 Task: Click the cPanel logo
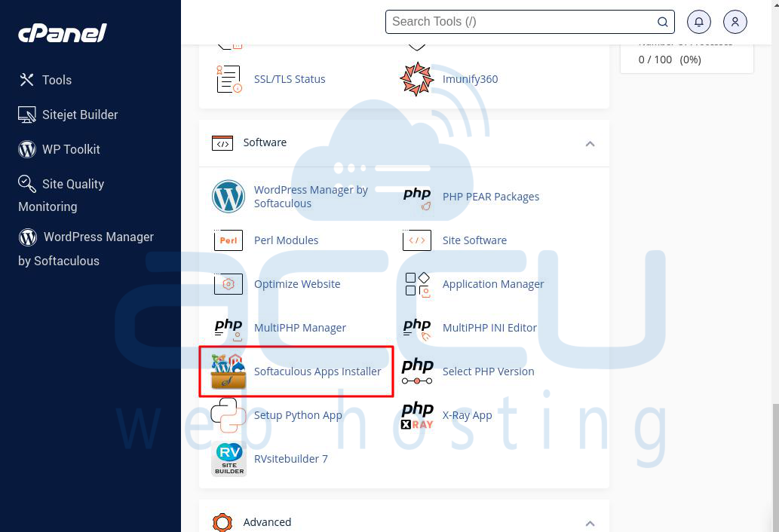click(62, 32)
